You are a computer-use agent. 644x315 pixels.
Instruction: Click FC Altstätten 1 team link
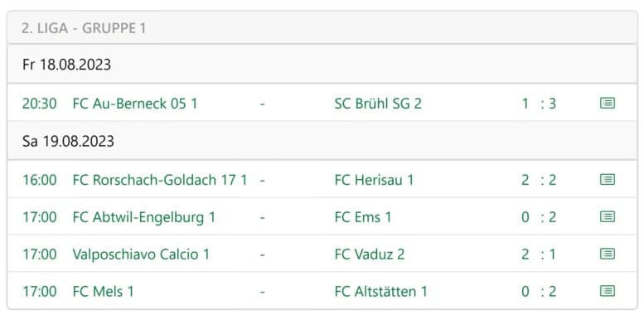(380, 292)
